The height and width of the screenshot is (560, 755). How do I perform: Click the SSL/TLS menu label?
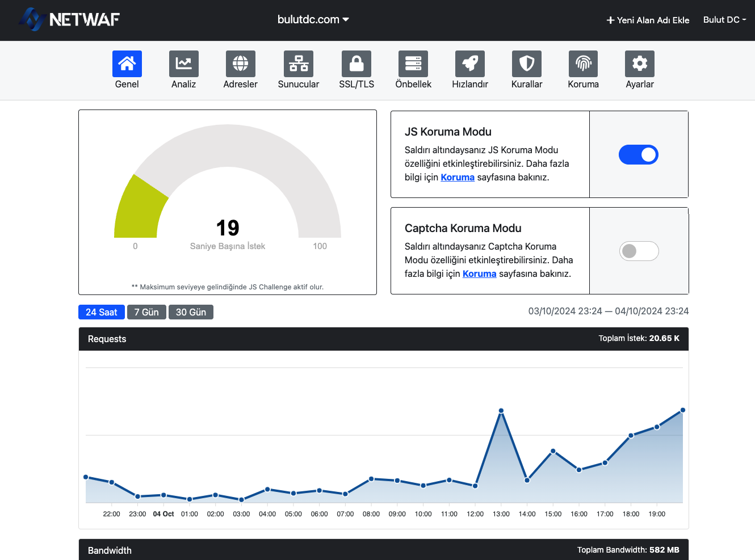(x=356, y=84)
